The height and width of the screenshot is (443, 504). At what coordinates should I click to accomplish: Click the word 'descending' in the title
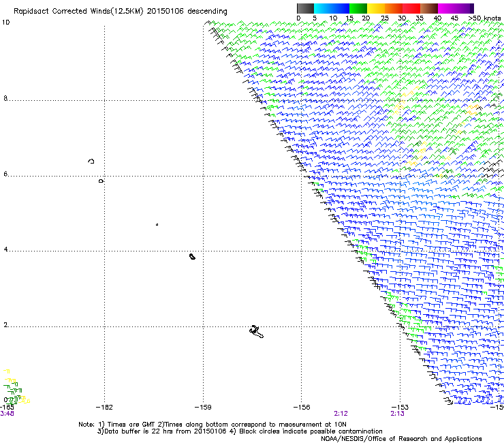click(x=207, y=12)
